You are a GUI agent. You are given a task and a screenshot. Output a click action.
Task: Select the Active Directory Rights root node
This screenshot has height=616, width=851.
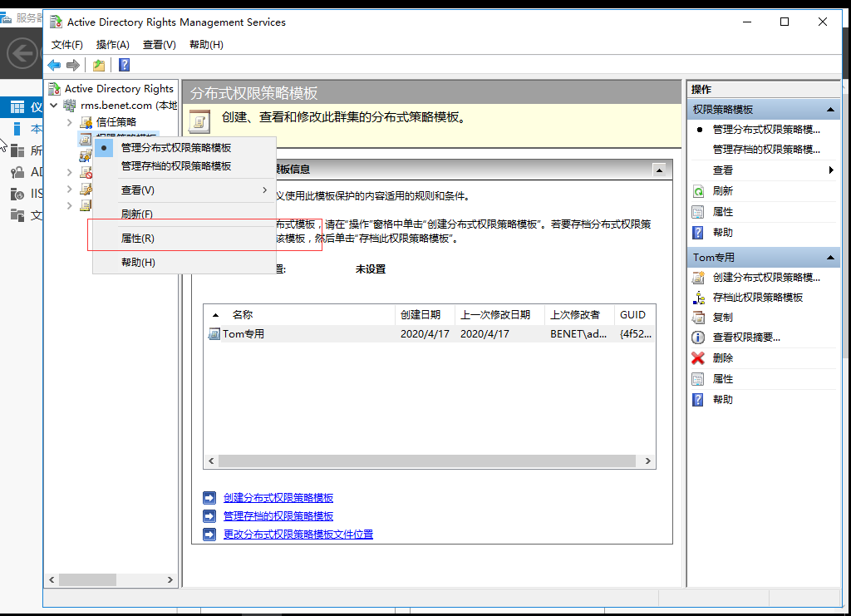pos(119,88)
